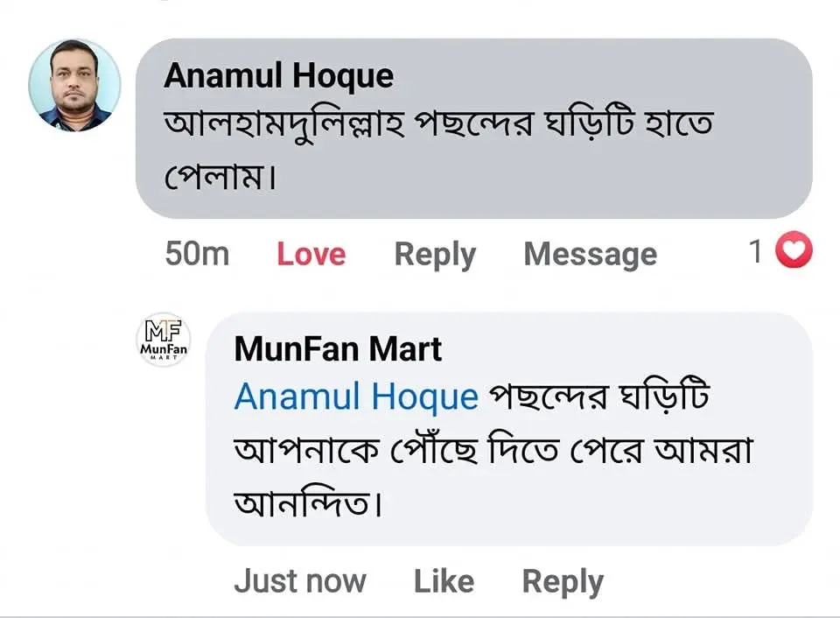Viewport: 840px width, 618px height.
Task: Open MunFan Mart's logo avatar
Action: click(x=164, y=340)
